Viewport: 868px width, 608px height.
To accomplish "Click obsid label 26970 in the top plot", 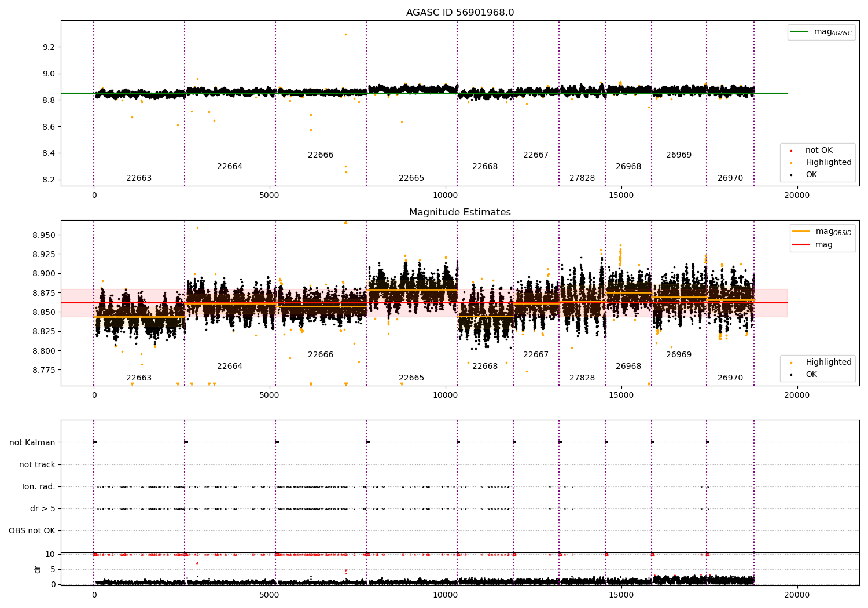I will pos(730,178).
